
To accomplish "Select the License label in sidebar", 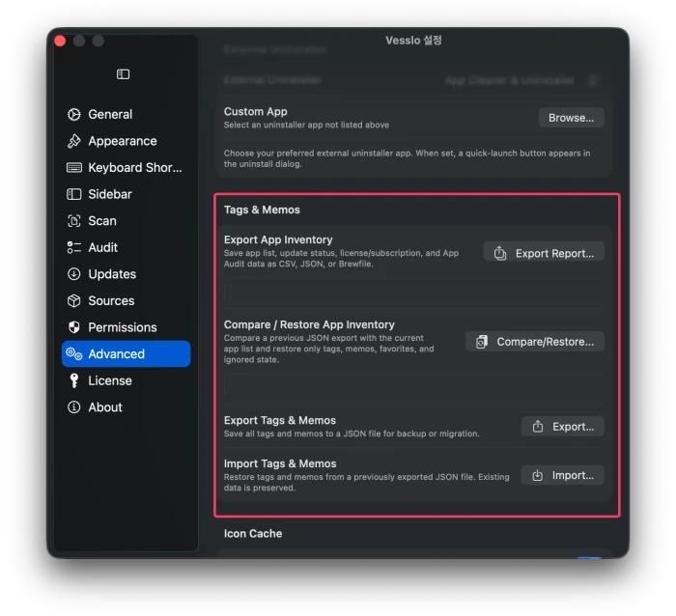I will tap(110, 380).
